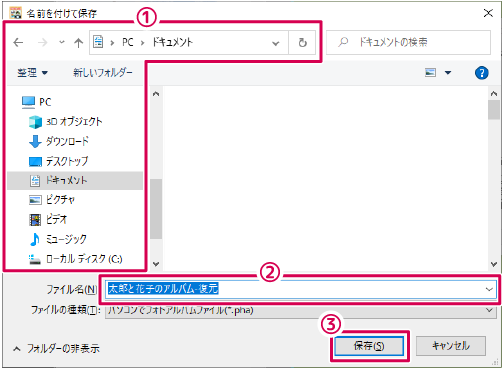The width and height of the screenshot is (503, 368).
Task: Create a new folder with 新しいフォルダー
Action: (x=103, y=72)
